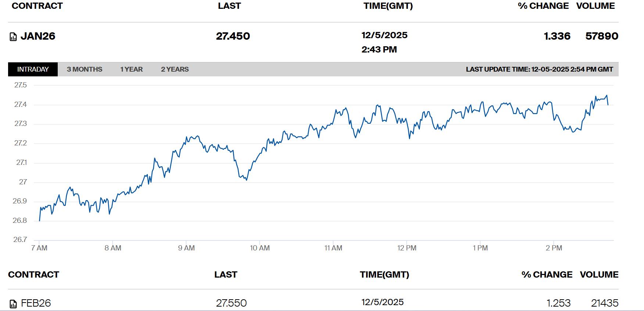Click the FEB26 volume value 21435
Screen dimensions: 644x311
(604, 303)
